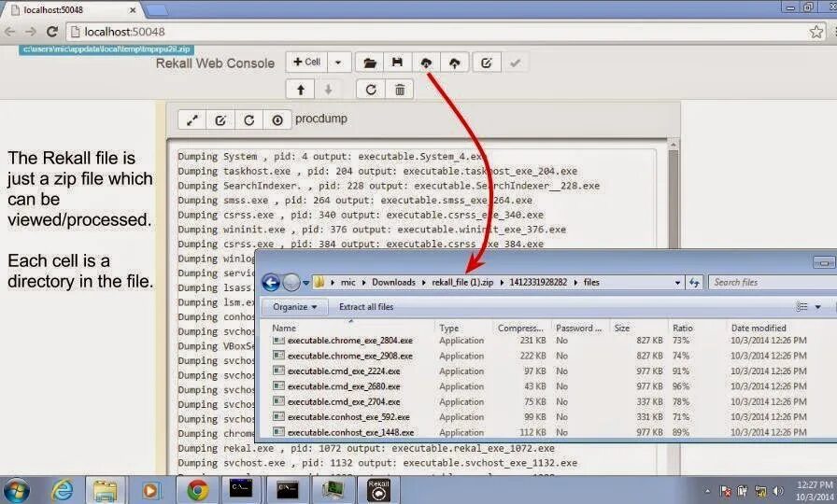Click the 'Search files' box

click(772, 283)
